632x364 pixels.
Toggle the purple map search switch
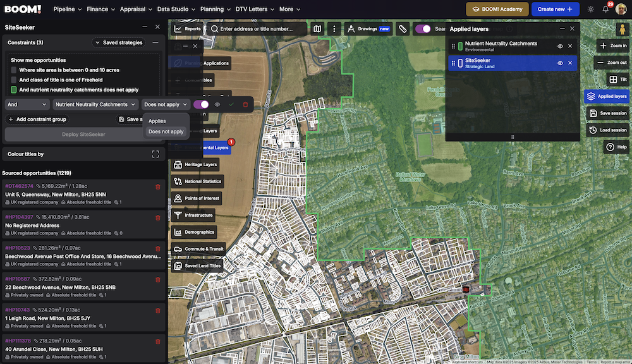(x=423, y=29)
